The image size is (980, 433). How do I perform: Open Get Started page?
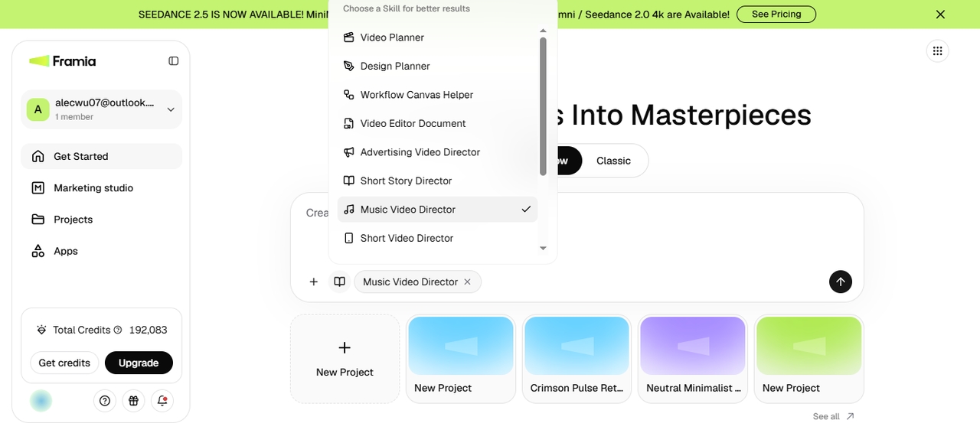pyautogui.click(x=102, y=156)
